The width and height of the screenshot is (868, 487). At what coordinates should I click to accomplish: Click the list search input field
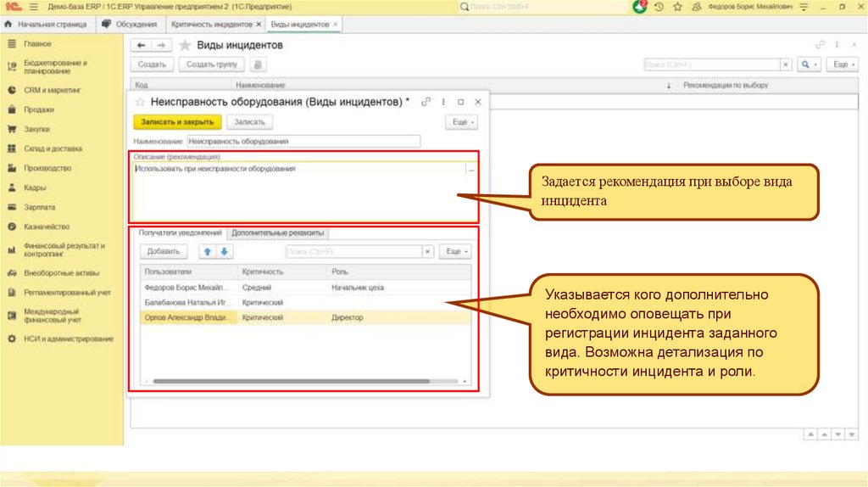[712, 64]
